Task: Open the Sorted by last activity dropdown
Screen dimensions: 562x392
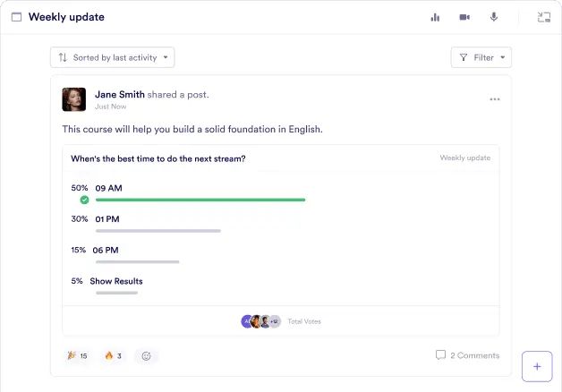Action: (x=113, y=57)
